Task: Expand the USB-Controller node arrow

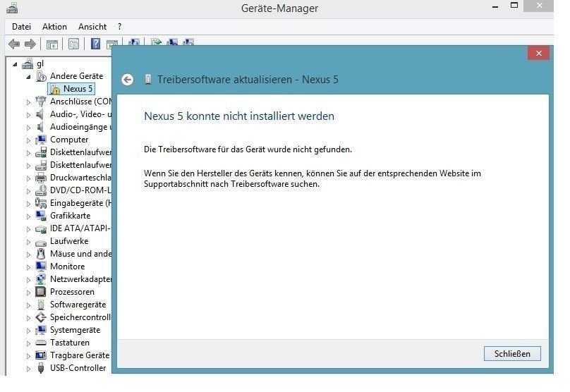Action: 28,369
